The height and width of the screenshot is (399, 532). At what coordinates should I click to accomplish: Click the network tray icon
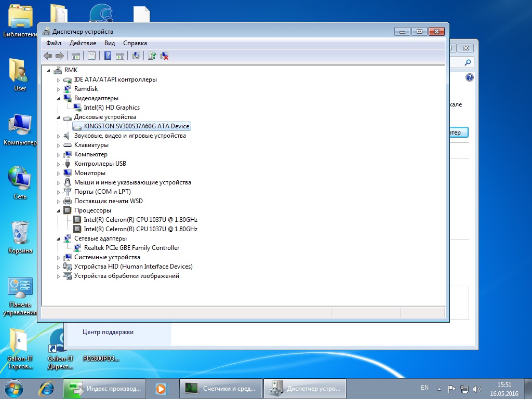[x=464, y=389]
